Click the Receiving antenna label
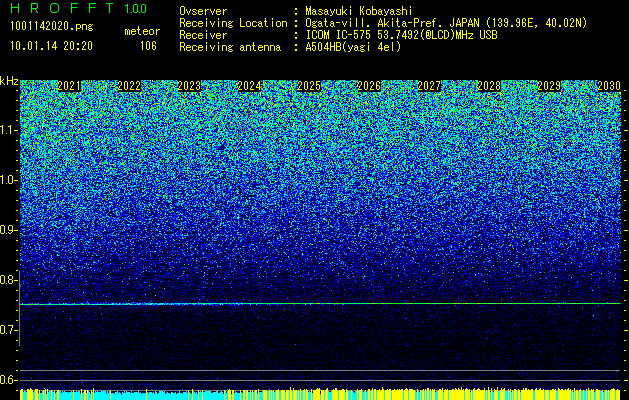The height and width of the screenshot is (400, 629). tap(230, 47)
